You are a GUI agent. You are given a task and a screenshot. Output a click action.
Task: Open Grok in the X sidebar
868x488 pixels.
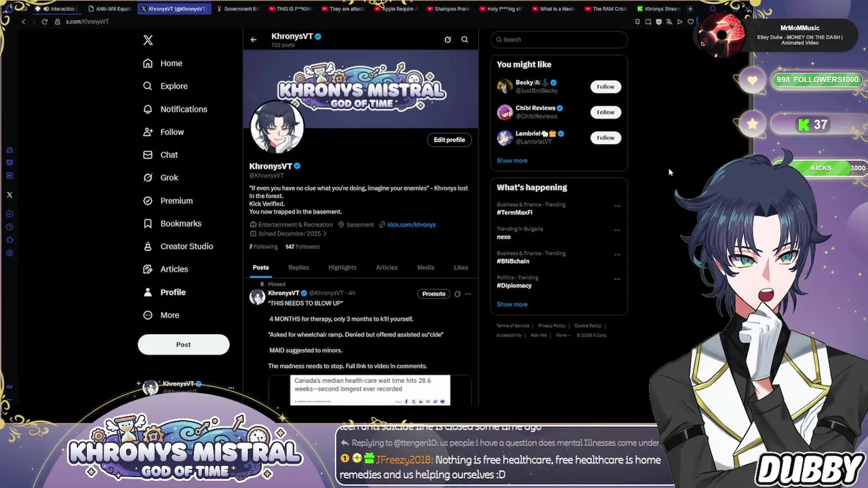tap(161, 178)
